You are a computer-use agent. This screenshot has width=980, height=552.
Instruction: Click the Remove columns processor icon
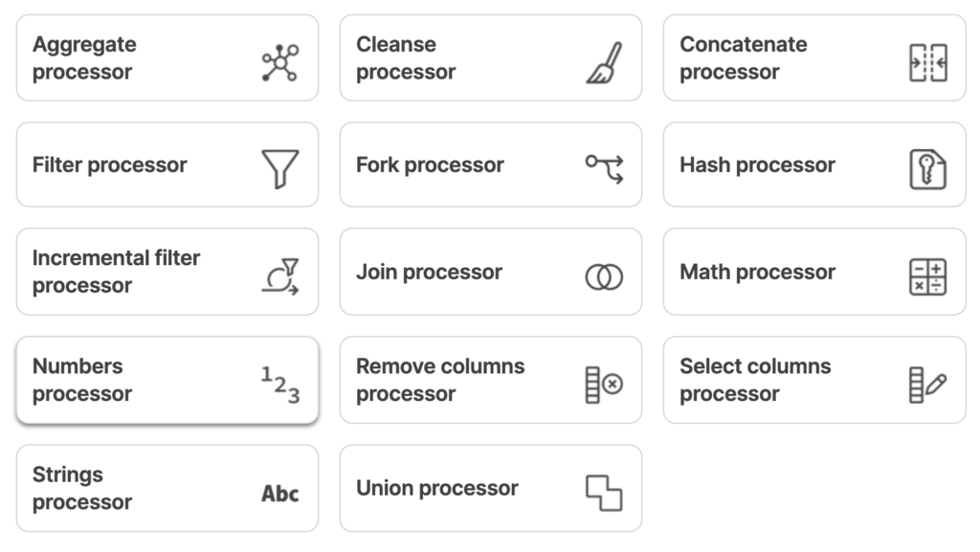tap(605, 385)
